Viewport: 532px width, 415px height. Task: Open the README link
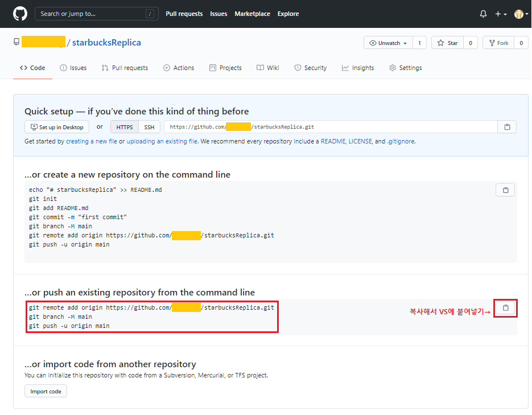pos(333,141)
